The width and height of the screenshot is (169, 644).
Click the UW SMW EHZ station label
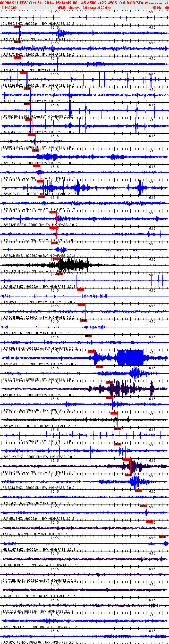(x=13, y=503)
